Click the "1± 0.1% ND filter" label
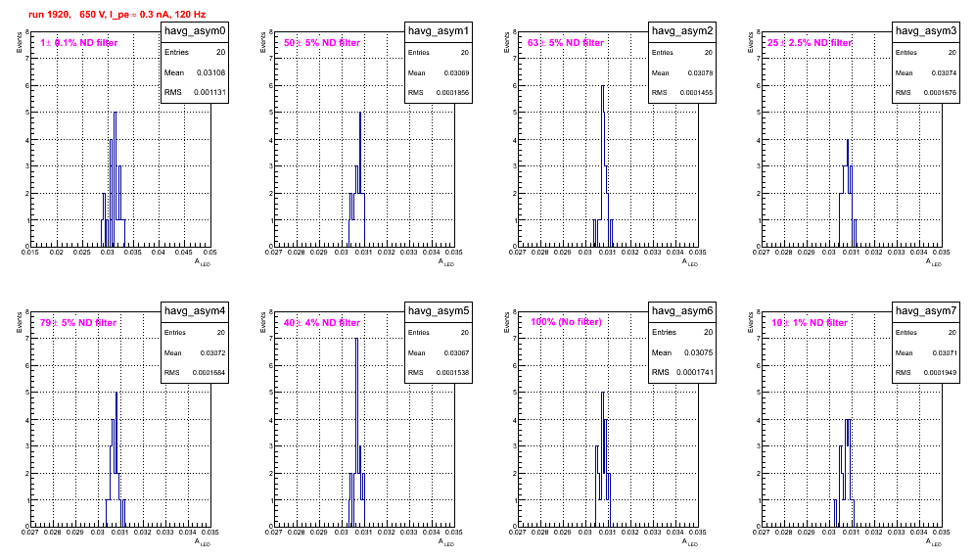Image resolution: width=975 pixels, height=560 pixels. pos(79,43)
